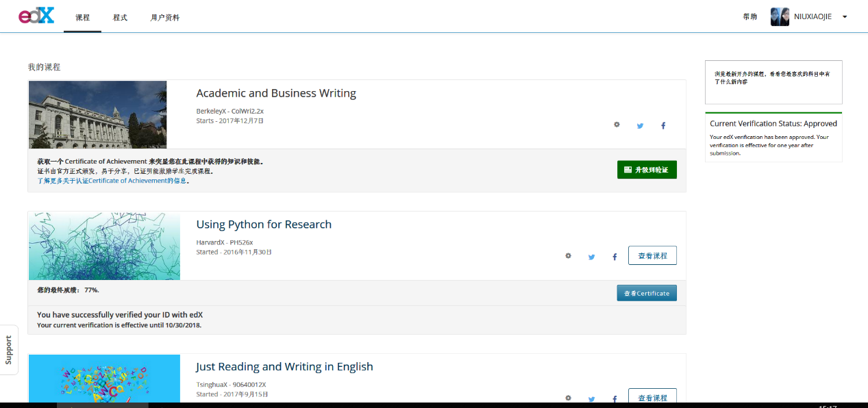The width and height of the screenshot is (868, 408).
Task: Click BerkeleyX - ColWri2.2x text
Action: 230,111
